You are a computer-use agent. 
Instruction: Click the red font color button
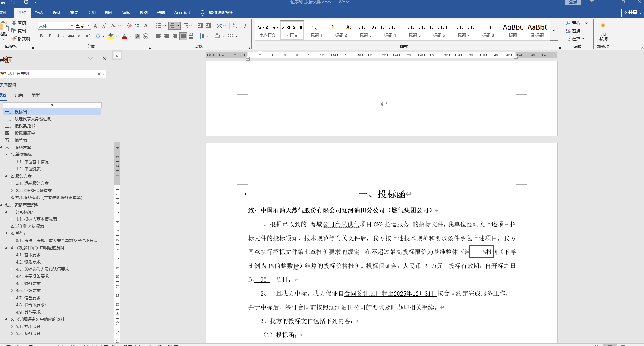124,36
